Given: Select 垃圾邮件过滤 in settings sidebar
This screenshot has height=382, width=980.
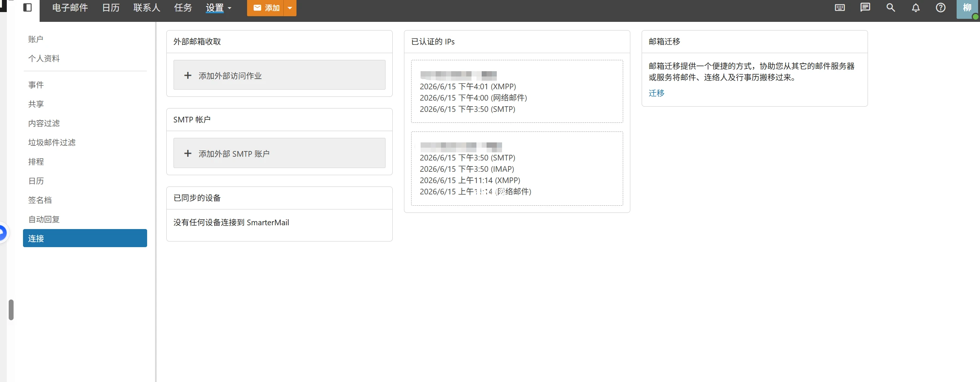Looking at the screenshot, I should 52,142.
